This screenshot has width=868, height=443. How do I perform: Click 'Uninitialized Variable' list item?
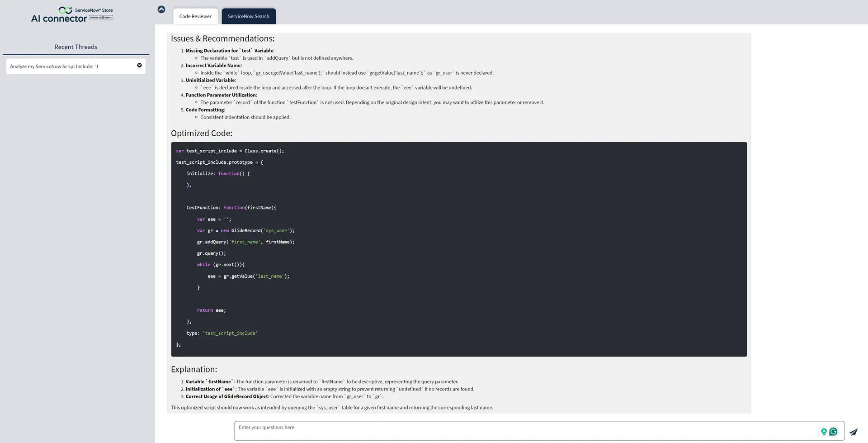[x=211, y=80]
